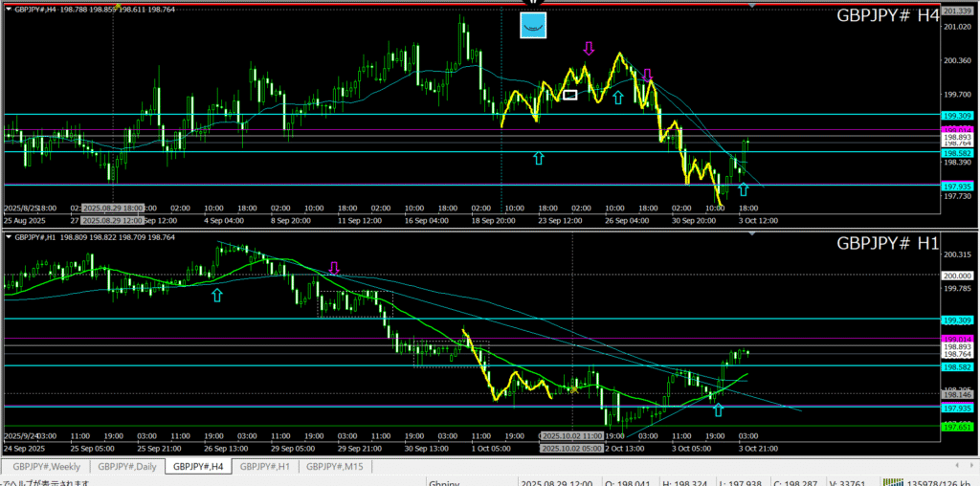
Task: Select the rightmost cyan up arrow on the H4 chart
Action: [x=744, y=189]
